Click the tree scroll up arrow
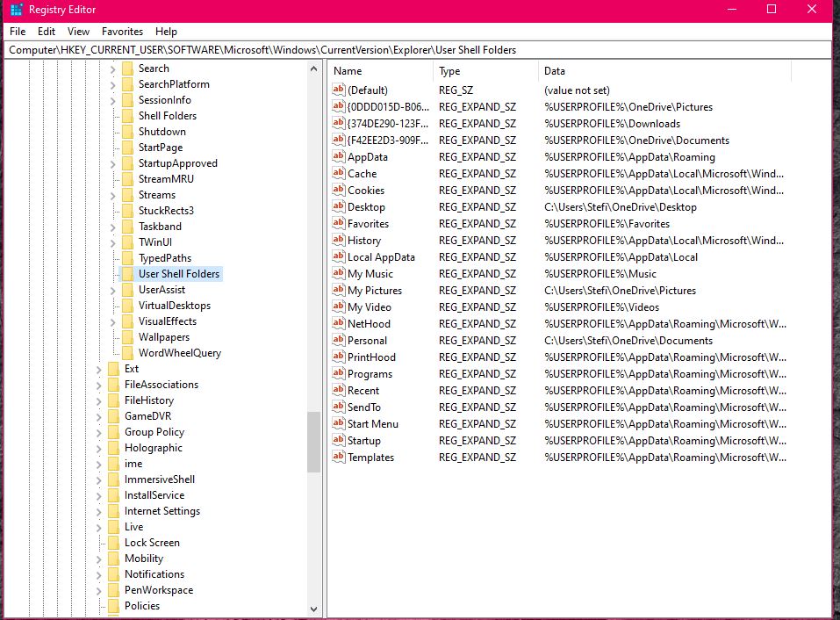The image size is (840, 620). (314, 68)
